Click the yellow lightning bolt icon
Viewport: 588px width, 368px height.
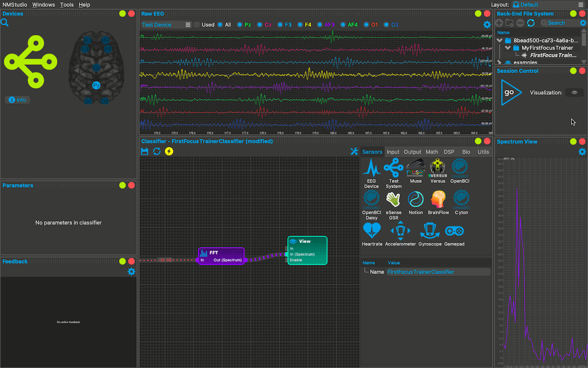[x=169, y=151]
